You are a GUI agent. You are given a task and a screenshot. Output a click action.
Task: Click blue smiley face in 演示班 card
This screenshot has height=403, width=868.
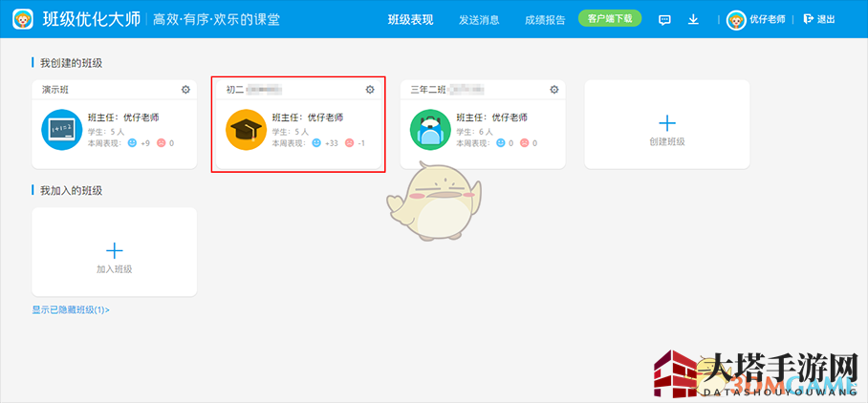pos(132,143)
